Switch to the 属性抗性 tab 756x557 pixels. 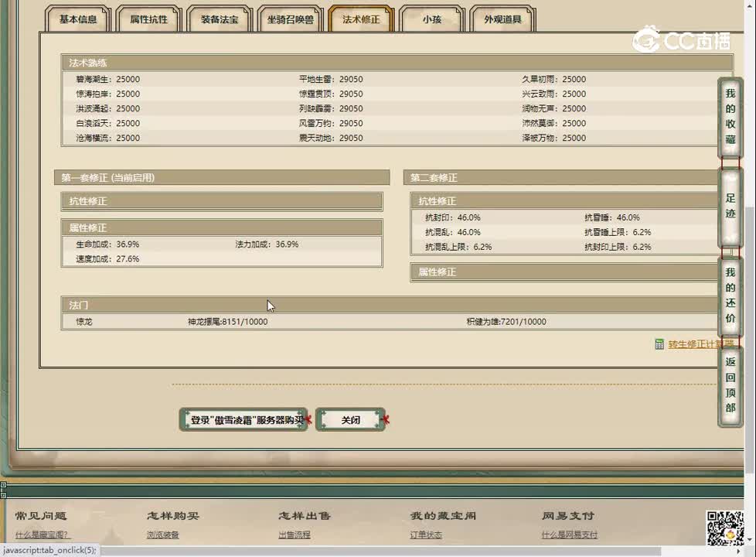pyautogui.click(x=148, y=19)
